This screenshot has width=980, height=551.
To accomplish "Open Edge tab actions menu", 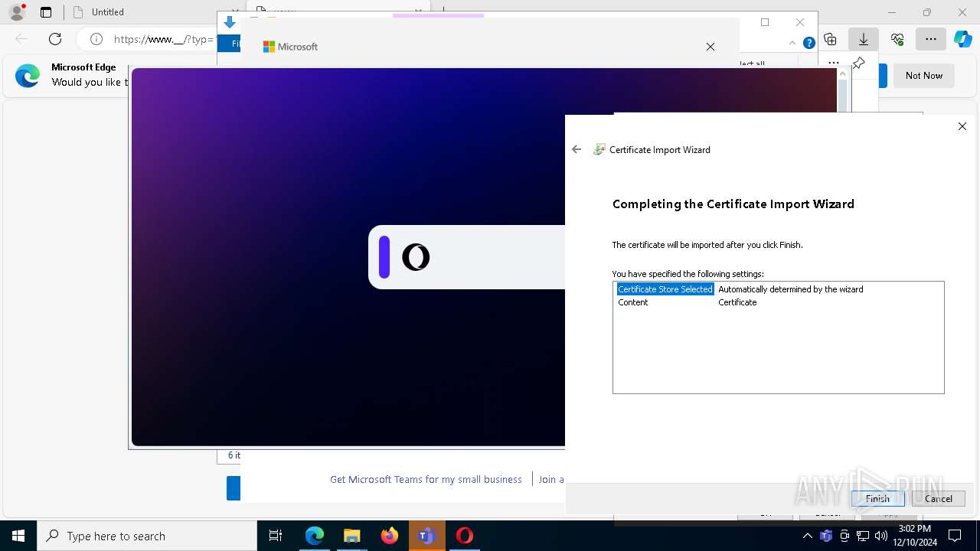I will 46,12.
